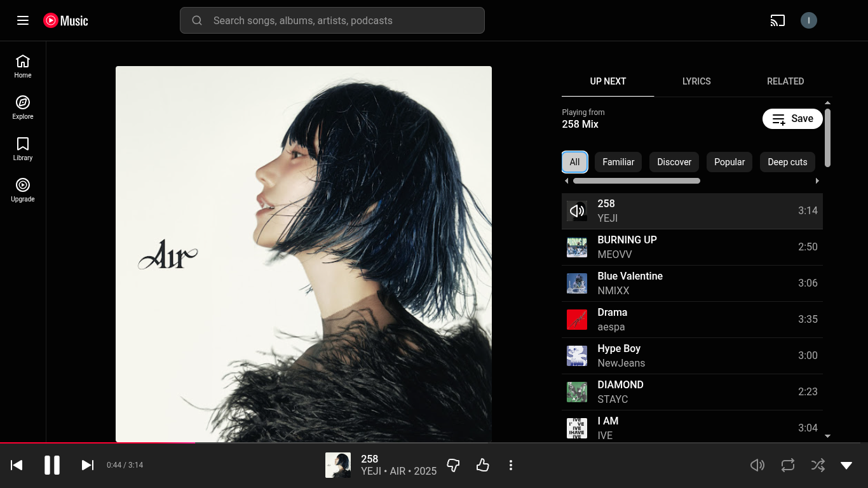Click the 0:44 / 3:14 time display

pyautogui.click(x=125, y=465)
